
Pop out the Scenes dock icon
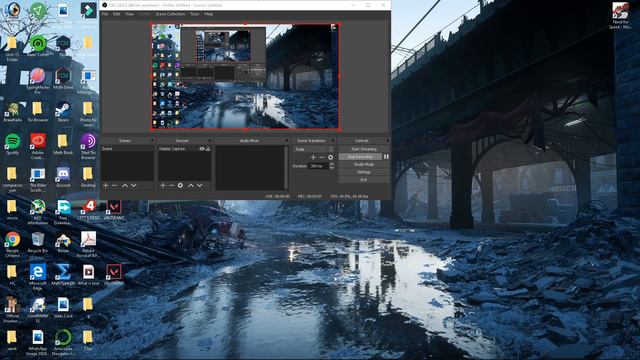coord(152,140)
